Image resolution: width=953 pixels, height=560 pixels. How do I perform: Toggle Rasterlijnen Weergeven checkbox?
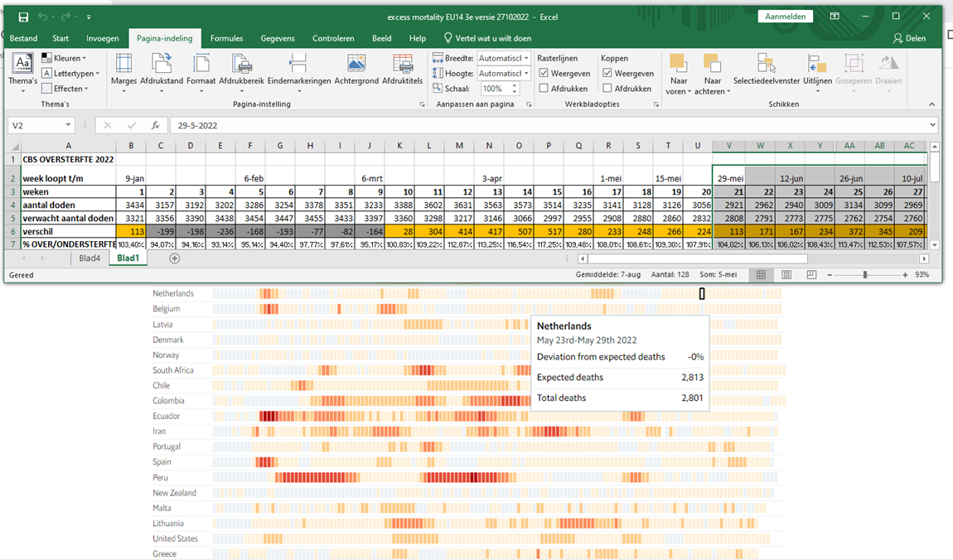pos(544,74)
